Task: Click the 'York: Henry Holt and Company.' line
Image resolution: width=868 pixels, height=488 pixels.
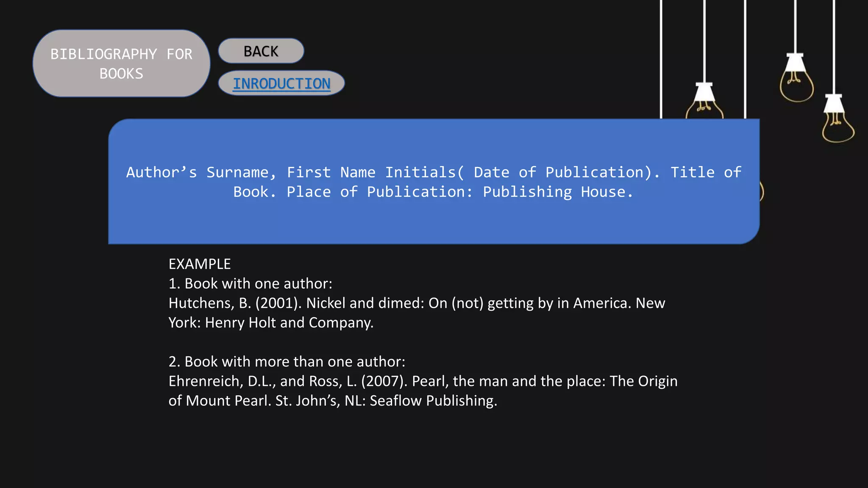Action: pyautogui.click(x=271, y=322)
